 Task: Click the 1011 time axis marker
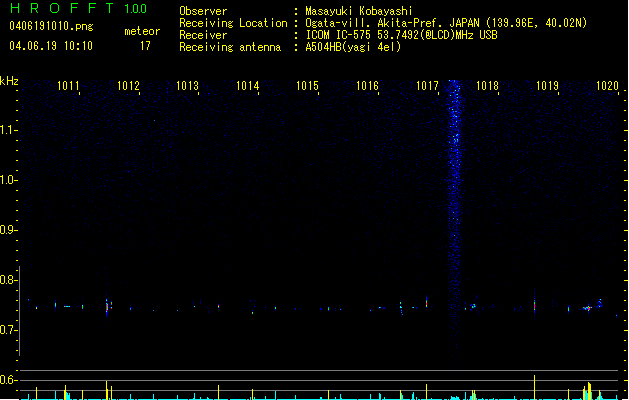68,86
